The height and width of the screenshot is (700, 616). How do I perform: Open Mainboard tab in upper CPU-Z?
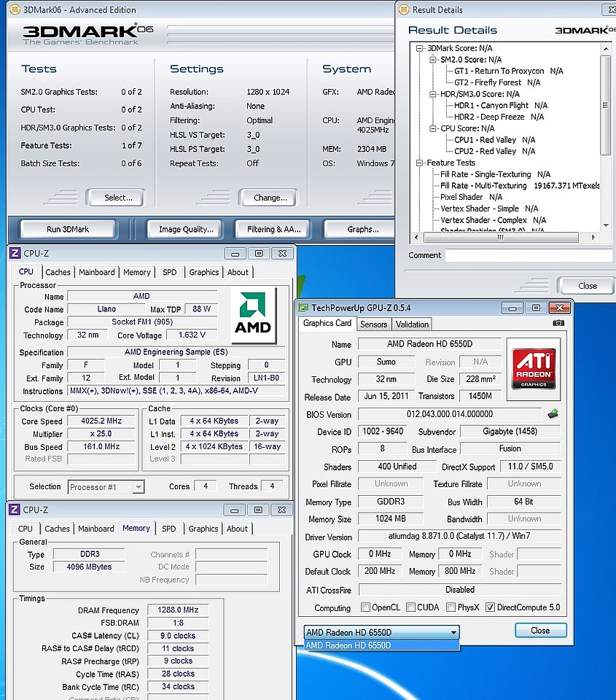click(x=97, y=272)
